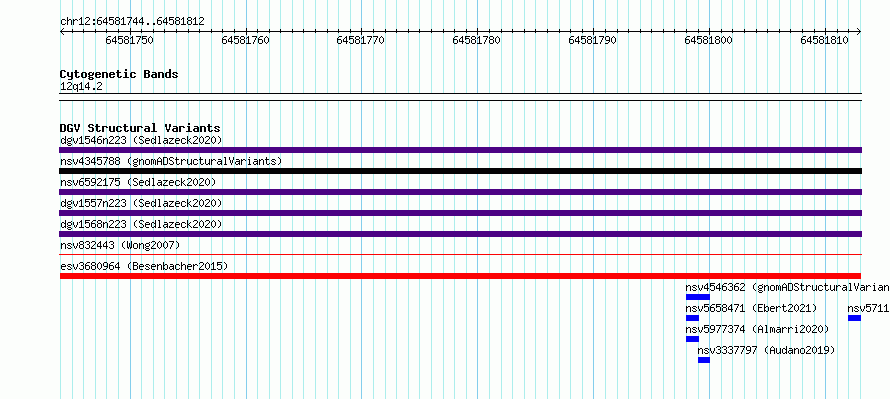The width and height of the screenshot is (890, 399).
Task: Click ruler position 64581750
Action: click(130, 40)
